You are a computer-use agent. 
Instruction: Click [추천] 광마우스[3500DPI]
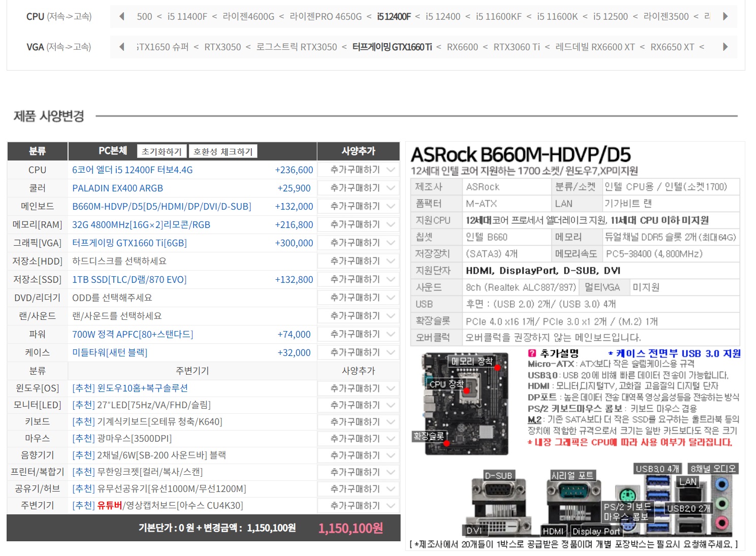[x=122, y=439]
